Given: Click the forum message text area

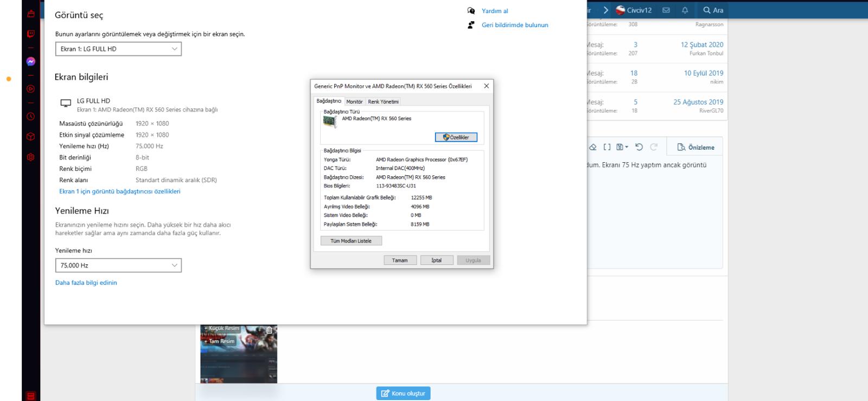Looking at the screenshot, I should (x=654, y=212).
